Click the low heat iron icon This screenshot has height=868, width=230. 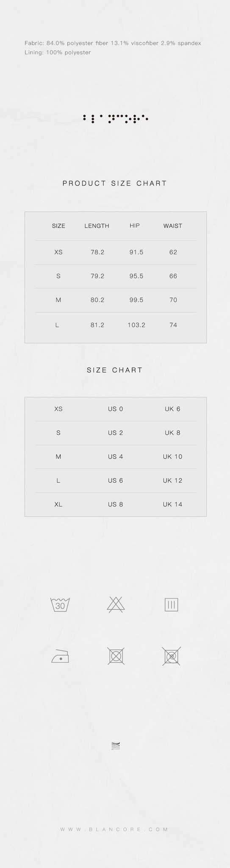(x=60, y=656)
